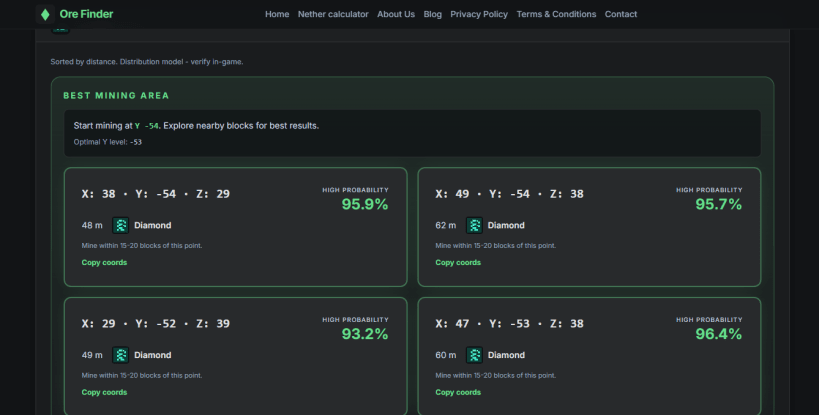Click the diamond ore icon in the 62 m card
Image resolution: width=819 pixels, height=415 pixels.
pos(474,226)
